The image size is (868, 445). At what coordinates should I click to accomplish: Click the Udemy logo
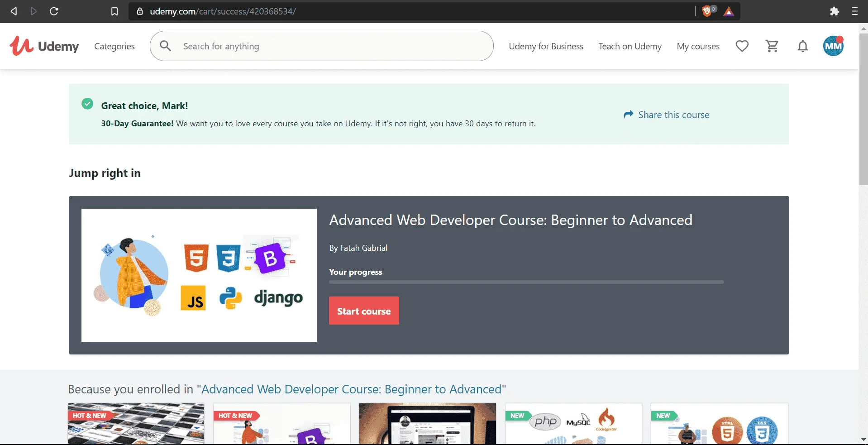pyautogui.click(x=44, y=46)
